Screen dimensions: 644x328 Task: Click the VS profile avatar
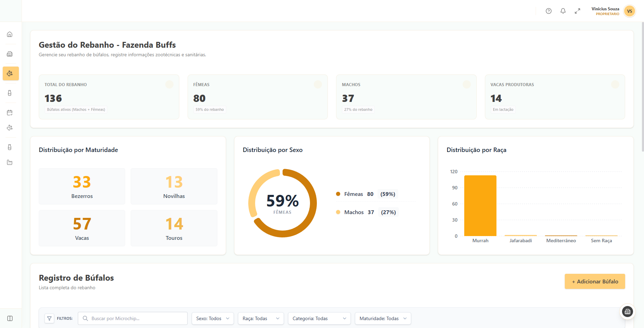[630, 11]
